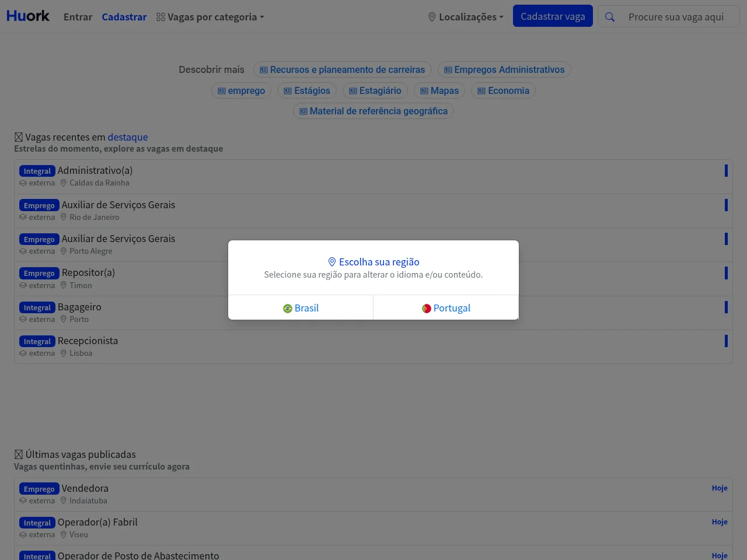Viewport: 747px width, 560px height.
Task: Open the Vendedora job listing
Action: tap(85, 488)
